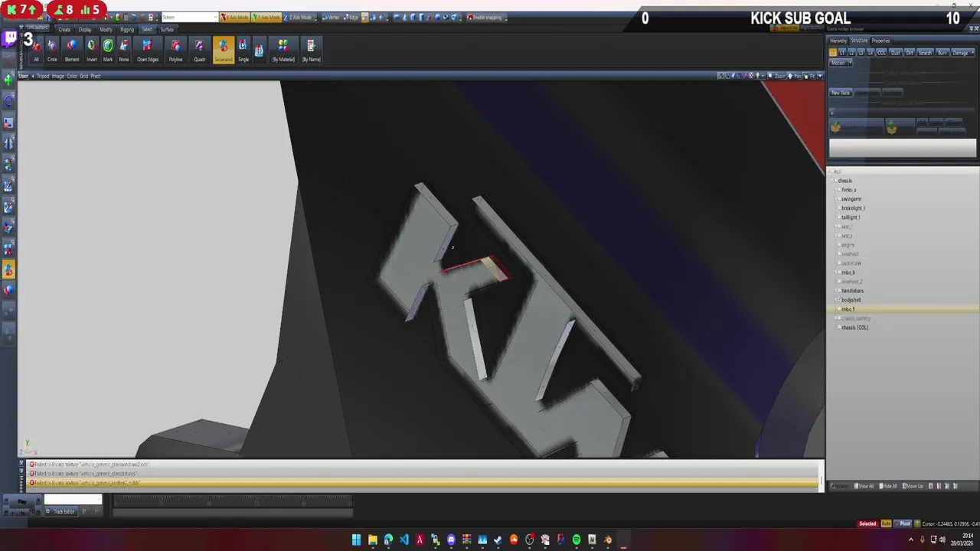
Task: Select the chassis [COL] node
Action: [x=854, y=328]
